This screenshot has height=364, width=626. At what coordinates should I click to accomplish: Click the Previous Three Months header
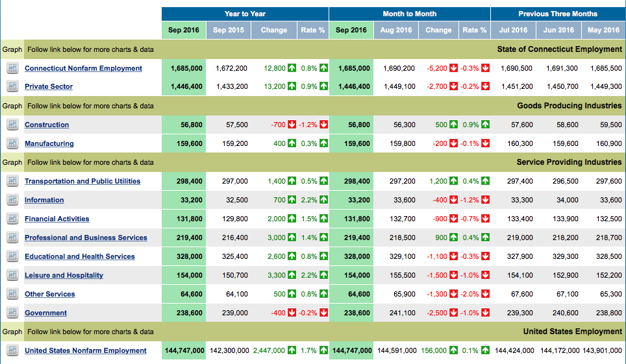click(x=557, y=14)
